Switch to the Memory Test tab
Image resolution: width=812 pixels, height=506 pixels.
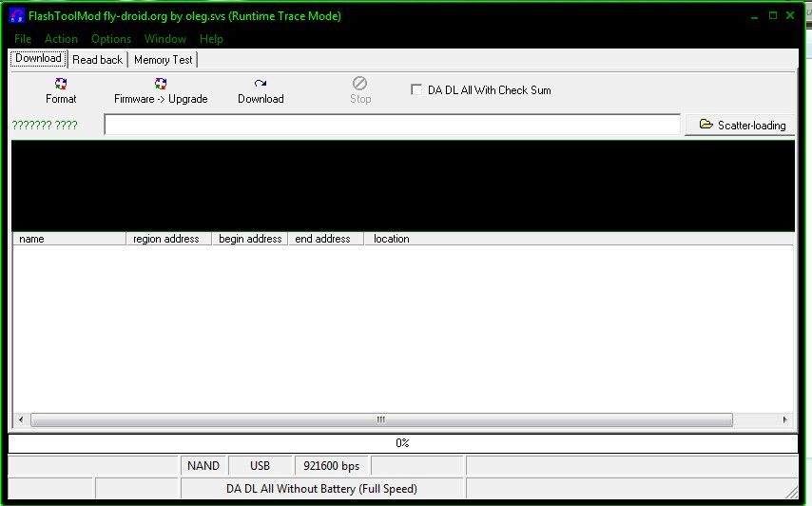(x=164, y=60)
